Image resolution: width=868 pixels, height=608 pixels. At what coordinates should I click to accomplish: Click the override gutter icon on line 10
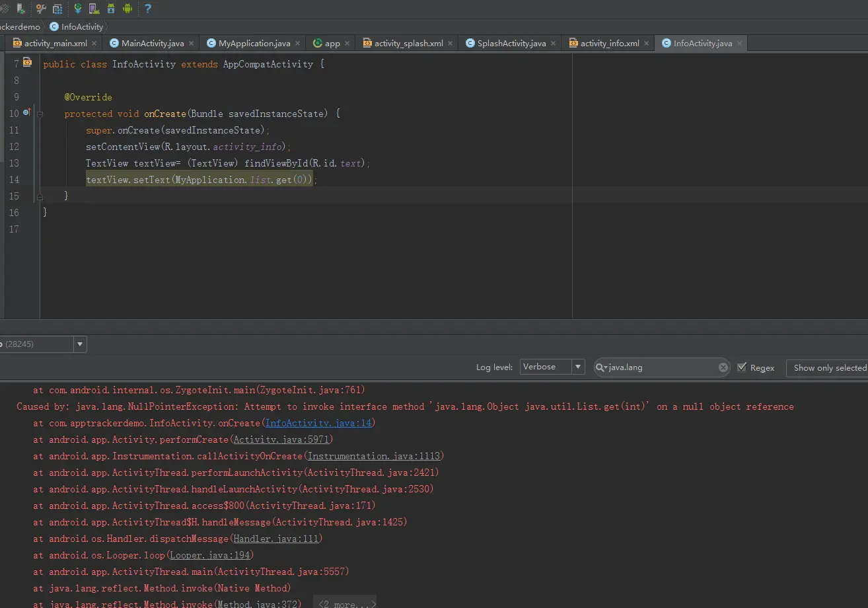[26, 113]
